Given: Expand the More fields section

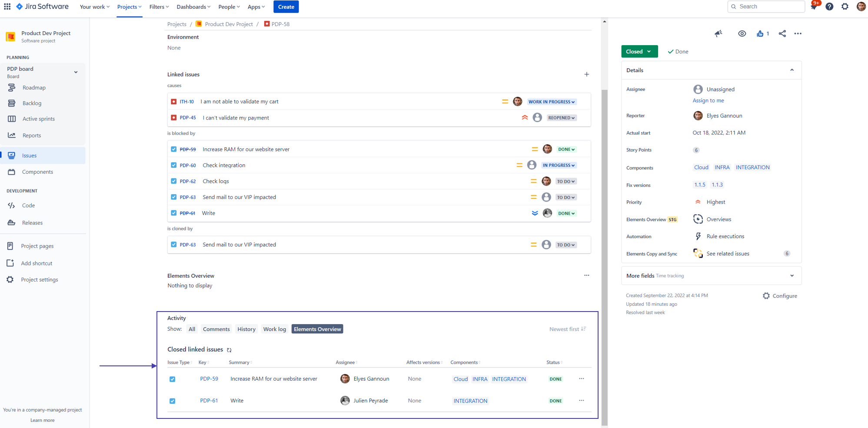Looking at the screenshot, I should click(792, 275).
